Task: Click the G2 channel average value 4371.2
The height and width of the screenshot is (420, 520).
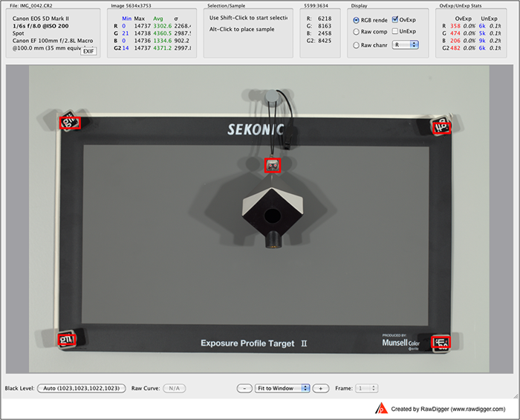Action: (163, 48)
